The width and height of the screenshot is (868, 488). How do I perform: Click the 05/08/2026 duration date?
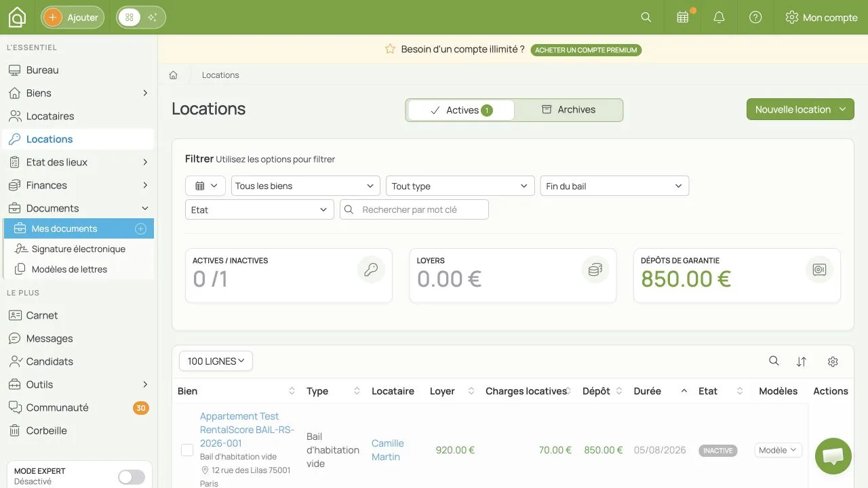[x=660, y=450]
